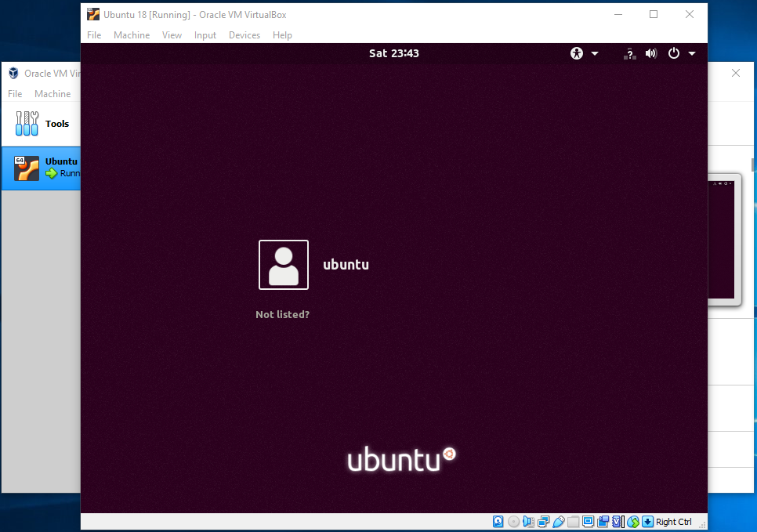
Task: Open the hard disk activity indicator
Action: (x=498, y=521)
